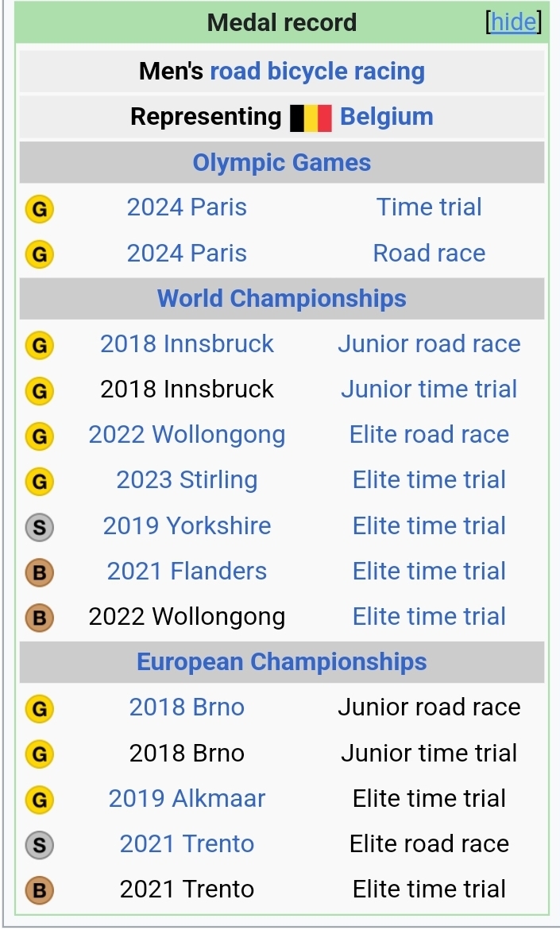Click silver medal icon beside 2019 Yorkshire
This screenshot has height=938, width=560.
(40, 526)
